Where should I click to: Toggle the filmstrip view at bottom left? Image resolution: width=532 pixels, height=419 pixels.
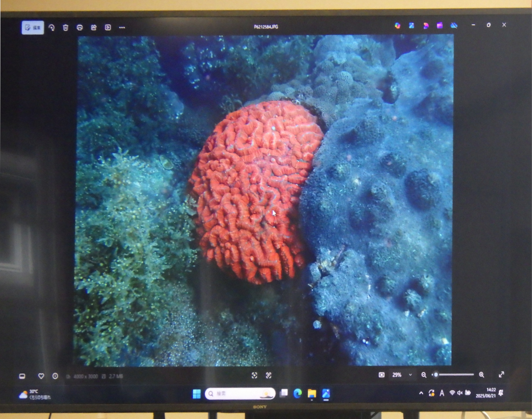[x=22, y=376]
